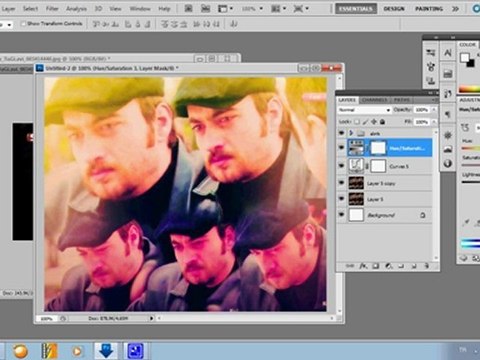Click the Link Layers icon
480x360 pixels.
click(x=350, y=266)
